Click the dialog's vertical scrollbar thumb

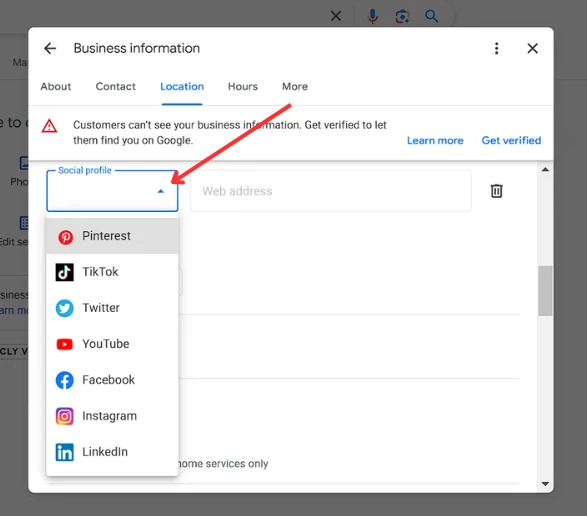[545, 291]
